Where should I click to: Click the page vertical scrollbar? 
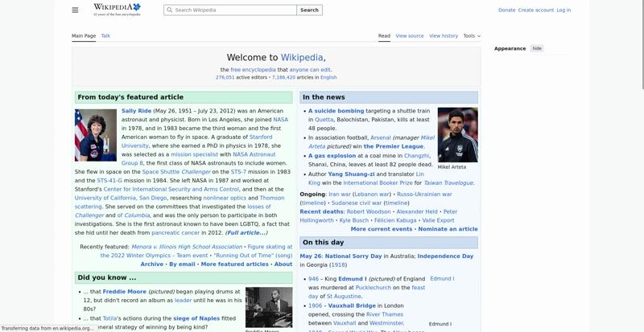[x=642, y=166]
